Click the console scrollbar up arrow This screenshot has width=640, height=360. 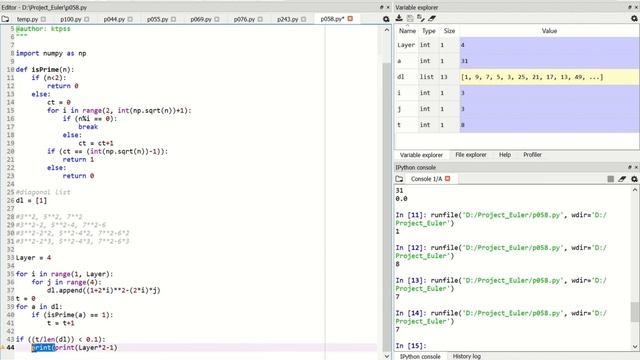(635, 190)
